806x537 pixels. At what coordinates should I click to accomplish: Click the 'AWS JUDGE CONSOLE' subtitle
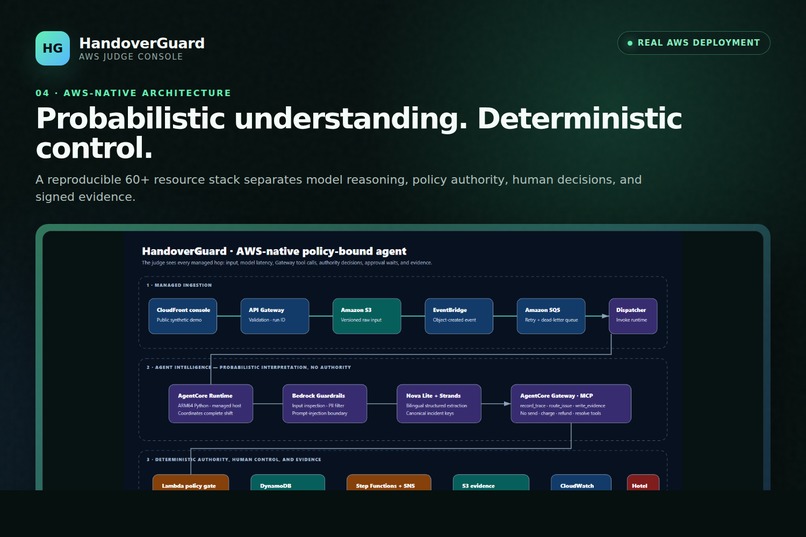click(131, 57)
